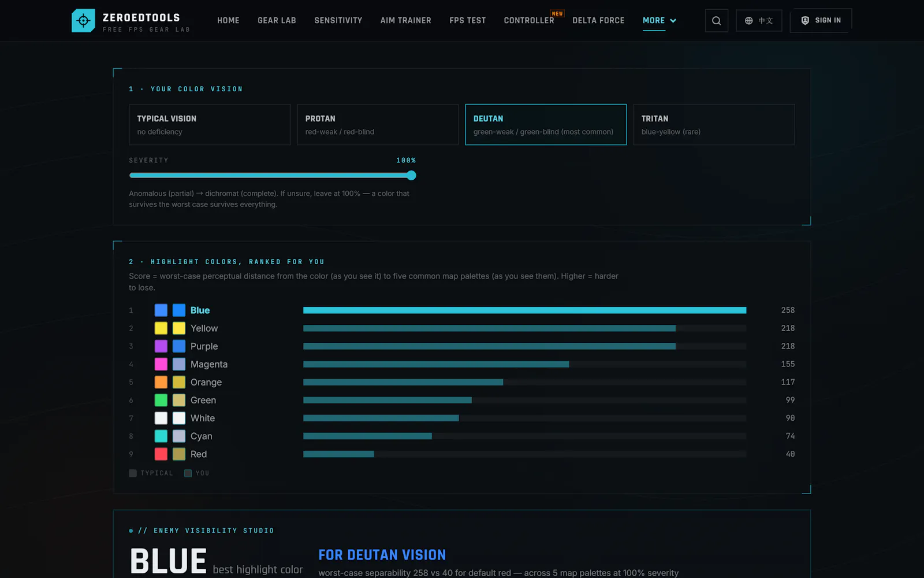The width and height of the screenshot is (924, 578).
Task: Click the 100% severity value
Action: tap(406, 160)
